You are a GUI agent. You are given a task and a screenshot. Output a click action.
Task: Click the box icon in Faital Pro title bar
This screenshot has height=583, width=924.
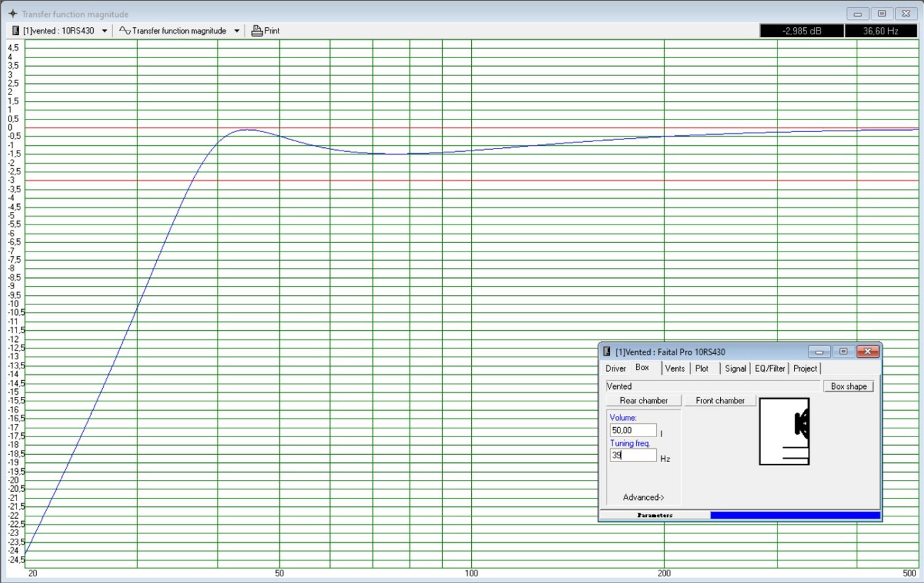coord(607,352)
